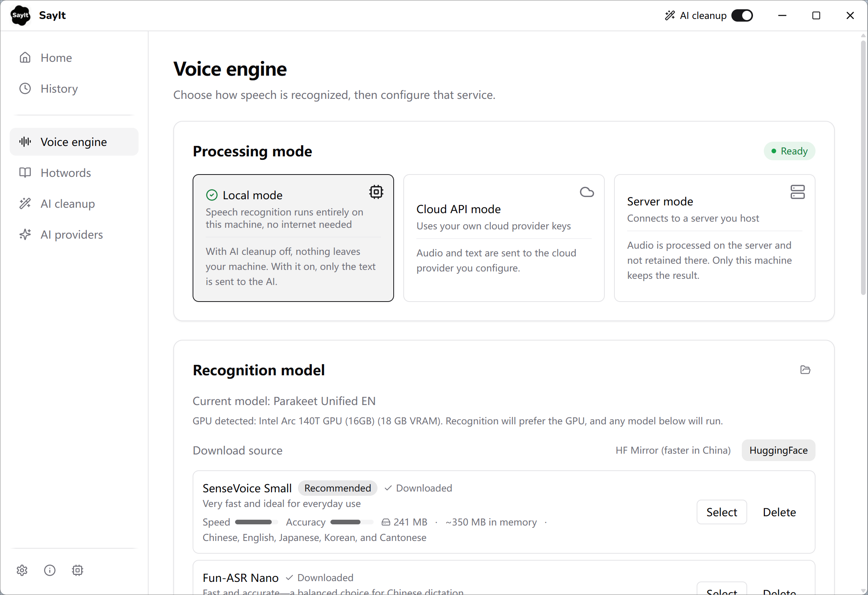Click the 'Processing mode' heading
The image size is (868, 595).
tap(252, 151)
